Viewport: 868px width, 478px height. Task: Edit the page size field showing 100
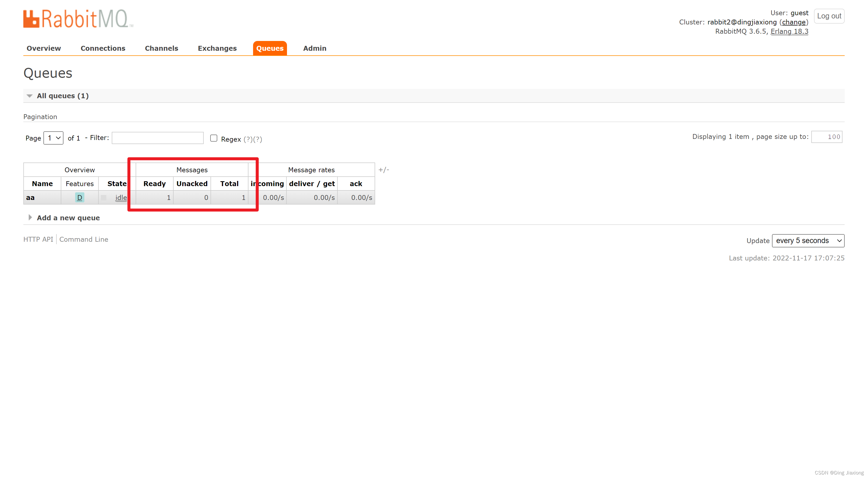click(x=827, y=136)
